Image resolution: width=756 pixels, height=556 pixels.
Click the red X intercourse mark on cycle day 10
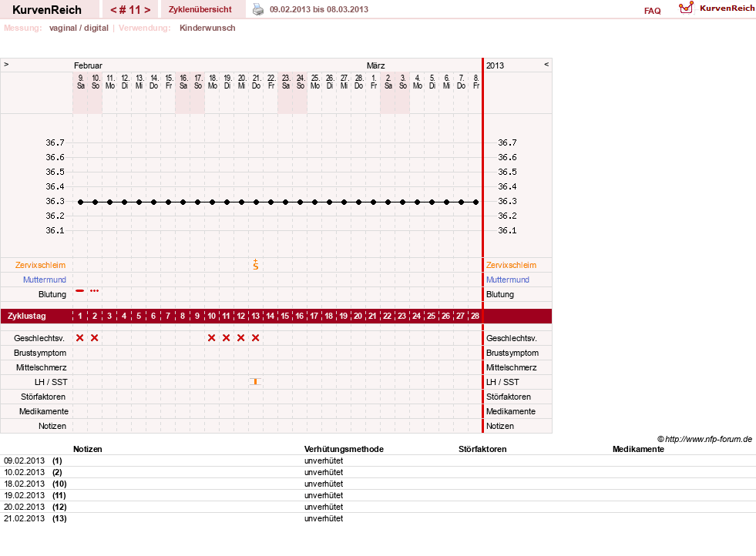[212, 338]
